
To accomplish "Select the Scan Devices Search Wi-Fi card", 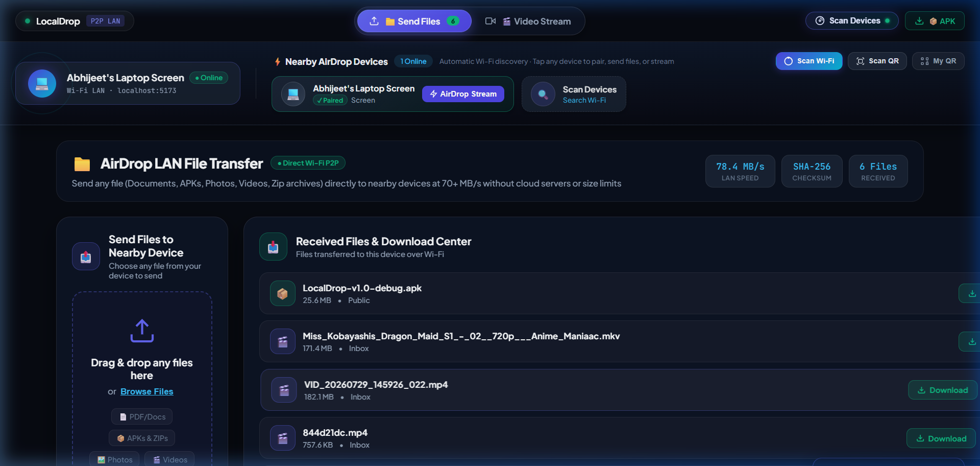I will [x=574, y=94].
